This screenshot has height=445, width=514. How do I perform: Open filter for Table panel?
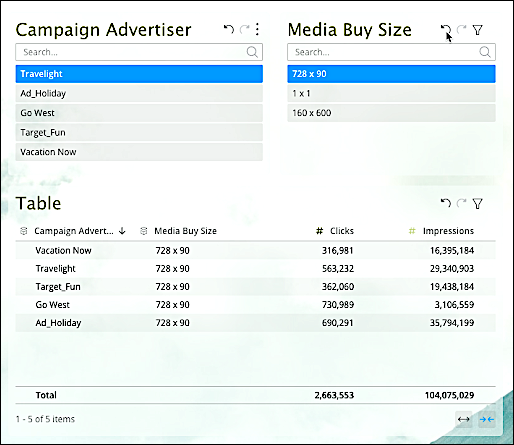click(x=478, y=203)
